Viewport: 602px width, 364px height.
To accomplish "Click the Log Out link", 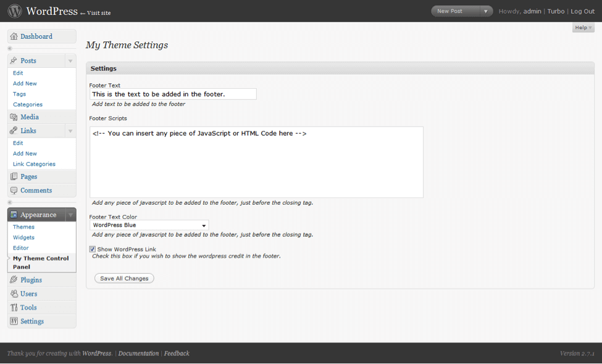I will tap(582, 11).
